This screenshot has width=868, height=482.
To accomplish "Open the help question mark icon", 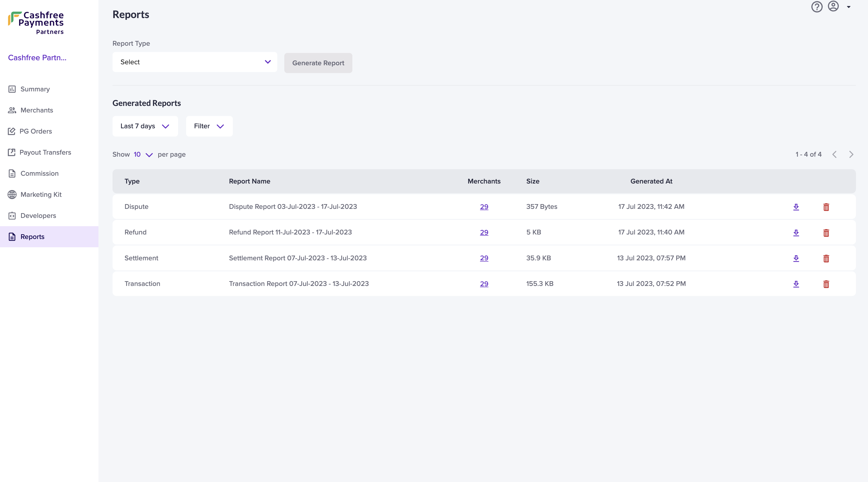I will [817, 7].
